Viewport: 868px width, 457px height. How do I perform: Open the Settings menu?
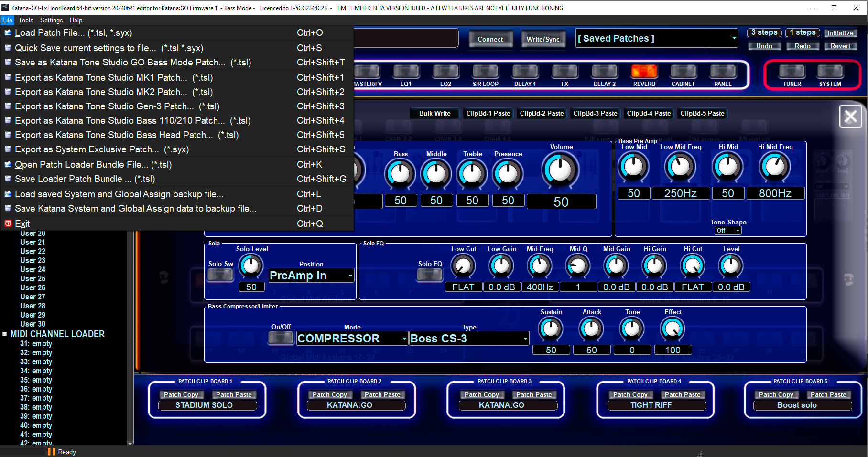click(x=51, y=20)
